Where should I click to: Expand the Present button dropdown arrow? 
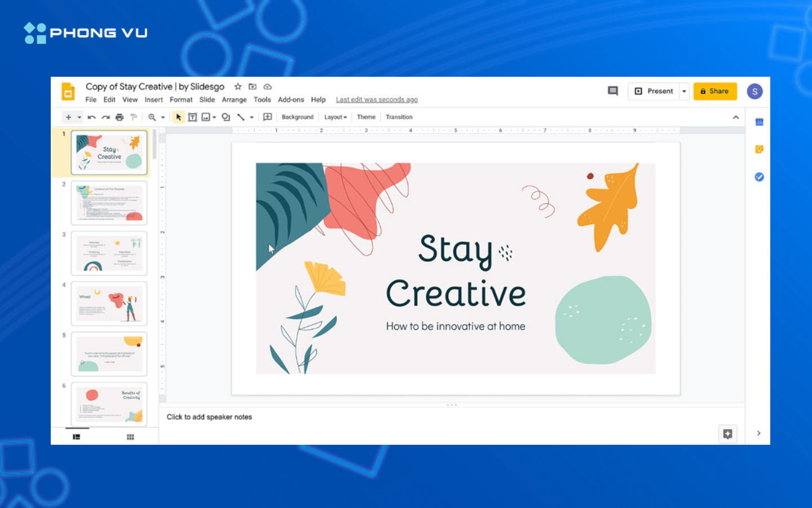click(x=684, y=91)
